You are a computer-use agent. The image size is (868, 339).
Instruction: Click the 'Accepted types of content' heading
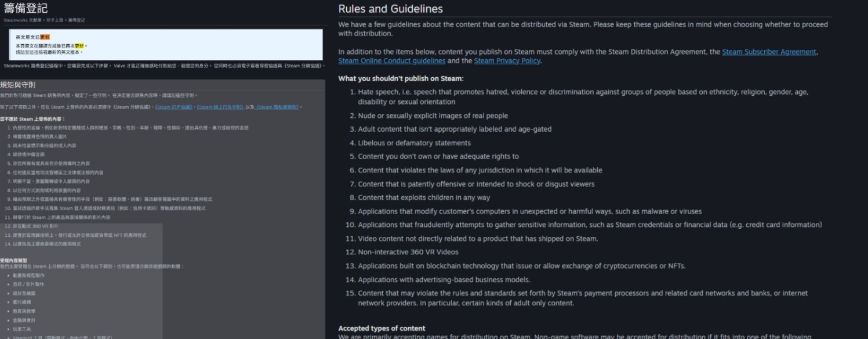coord(382,329)
